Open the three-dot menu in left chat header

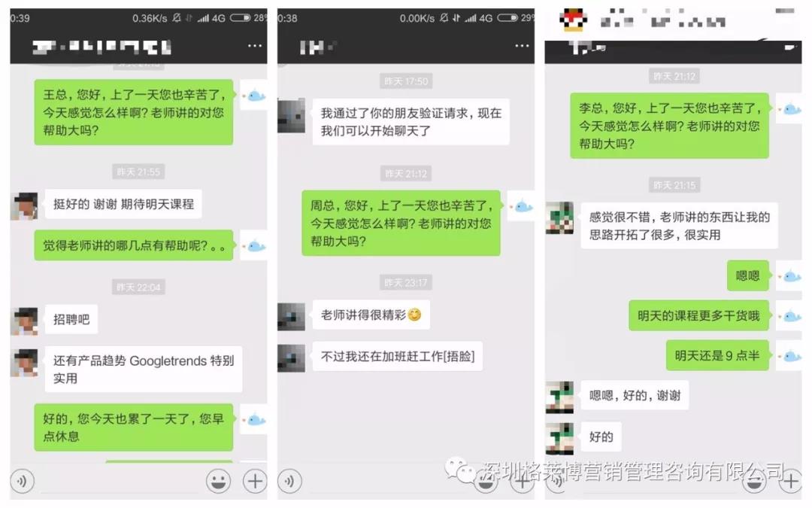[x=254, y=46]
